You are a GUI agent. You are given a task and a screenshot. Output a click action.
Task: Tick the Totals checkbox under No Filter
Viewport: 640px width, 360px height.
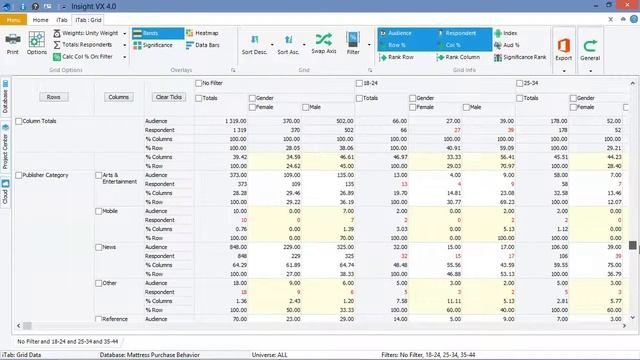tap(199, 98)
